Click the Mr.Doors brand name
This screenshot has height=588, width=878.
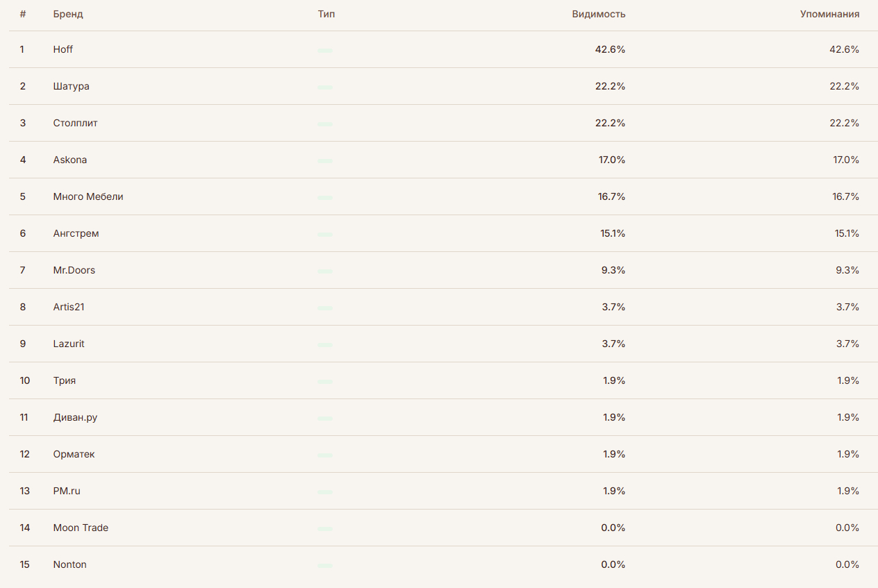(x=74, y=270)
